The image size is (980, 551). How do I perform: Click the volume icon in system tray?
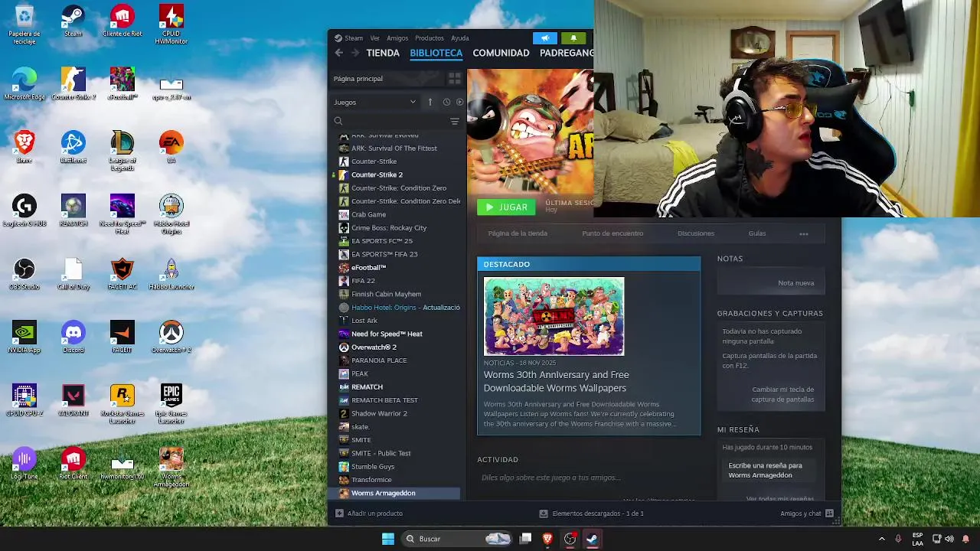949,539
